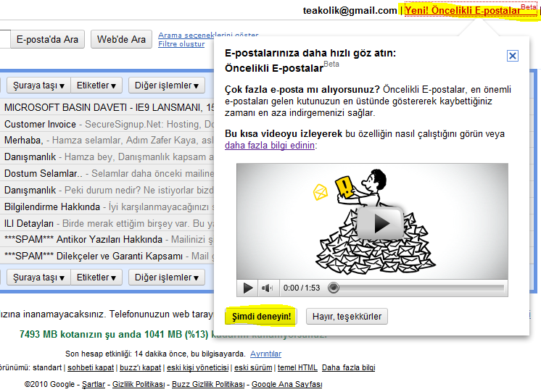The height and width of the screenshot is (392, 541).
Task: Click the teakolik@gmail.com account text
Action: pyautogui.click(x=350, y=11)
